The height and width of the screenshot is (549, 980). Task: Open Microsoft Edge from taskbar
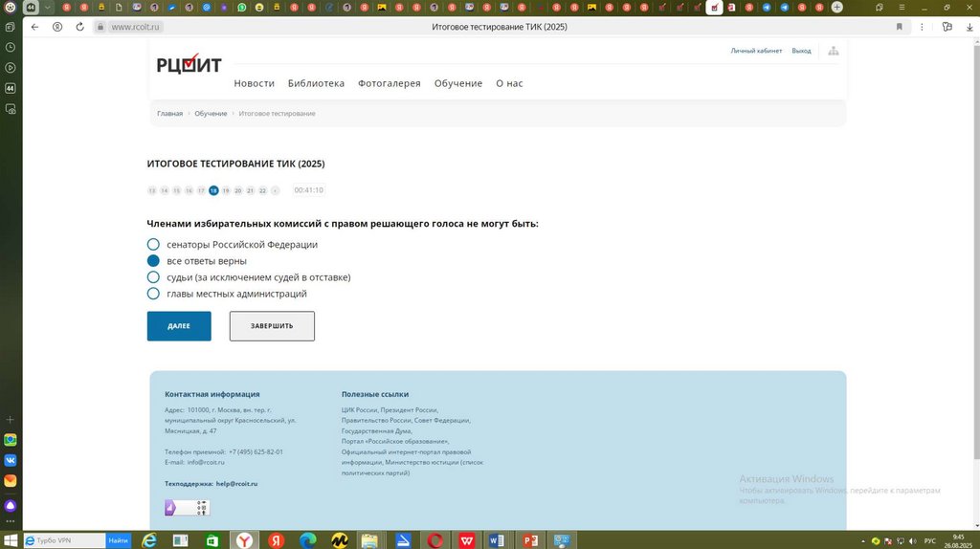[x=307, y=540]
